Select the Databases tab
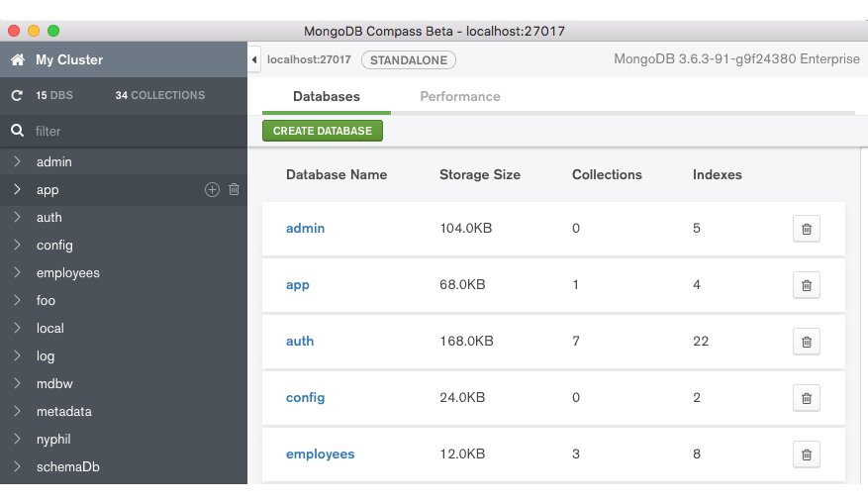868x504 pixels. [327, 97]
